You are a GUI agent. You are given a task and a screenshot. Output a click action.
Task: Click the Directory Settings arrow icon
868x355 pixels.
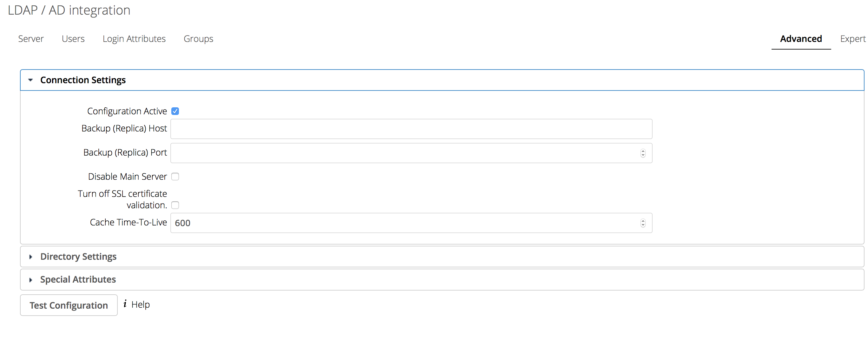pos(31,257)
